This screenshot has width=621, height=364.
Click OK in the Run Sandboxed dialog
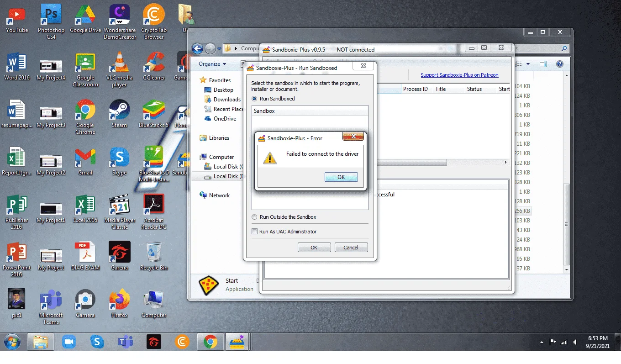click(314, 248)
